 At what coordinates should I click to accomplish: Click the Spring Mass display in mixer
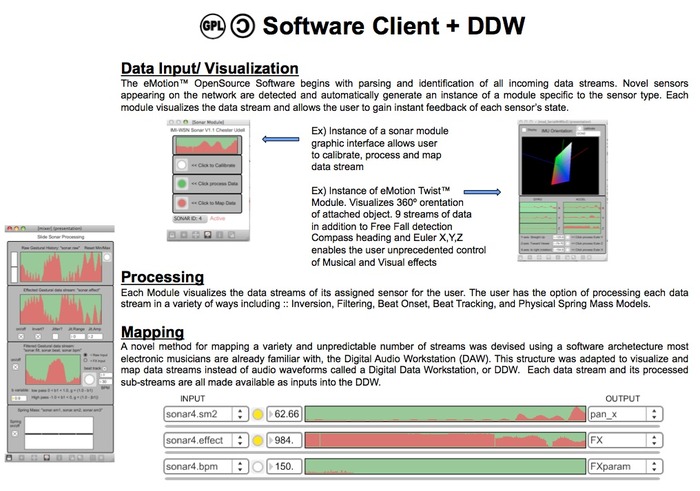tap(59, 433)
